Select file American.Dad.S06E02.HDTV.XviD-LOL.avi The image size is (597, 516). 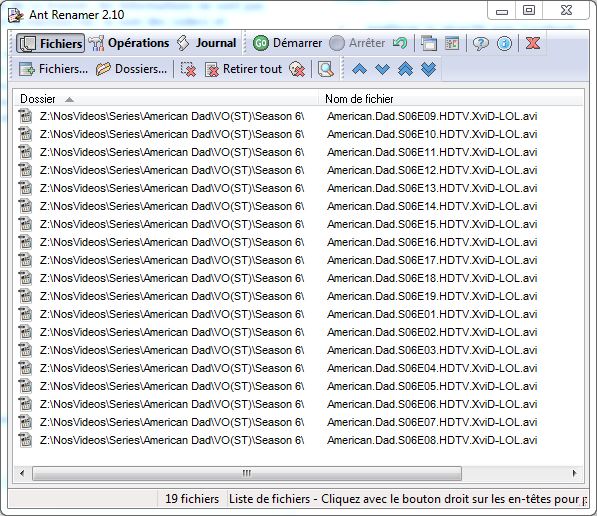tap(432, 332)
